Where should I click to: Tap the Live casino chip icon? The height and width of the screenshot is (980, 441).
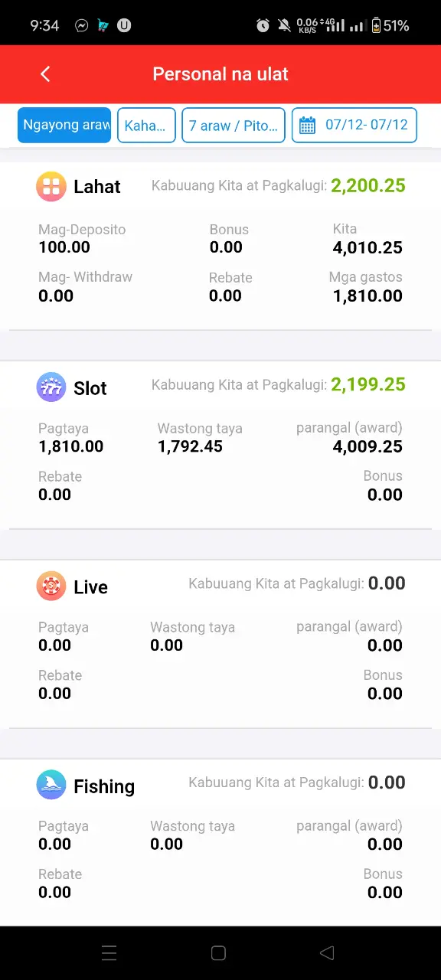point(51,586)
